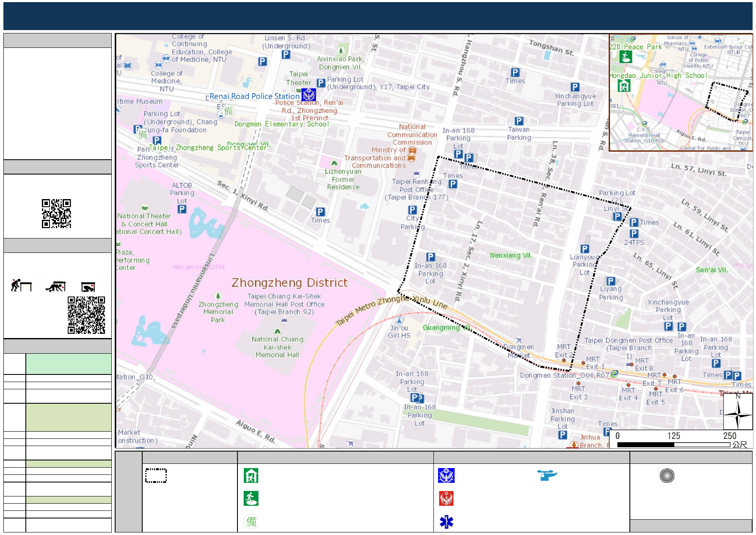Click the police badge beside Renai Road Police Station

[x=309, y=95]
